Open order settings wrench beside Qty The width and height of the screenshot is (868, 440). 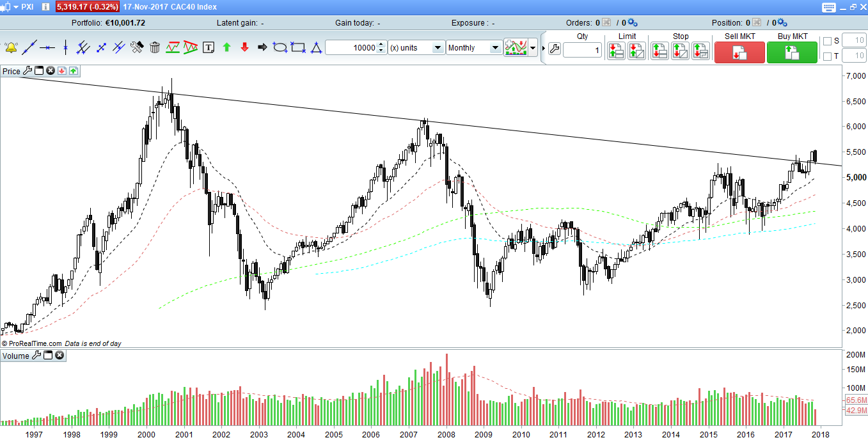pyautogui.click(x=554, y=49)
